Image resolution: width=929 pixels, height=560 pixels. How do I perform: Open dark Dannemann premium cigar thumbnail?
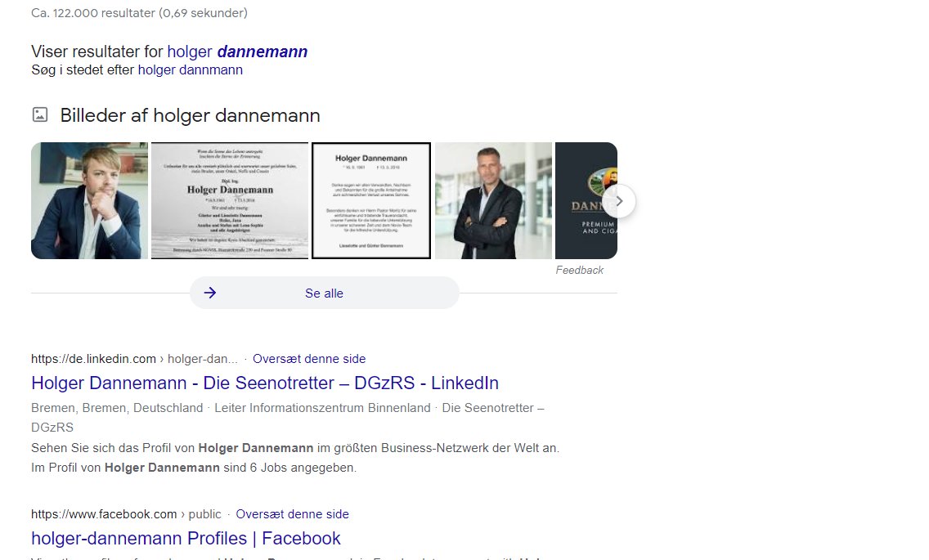pyautogui.click(x=586, y=200)
